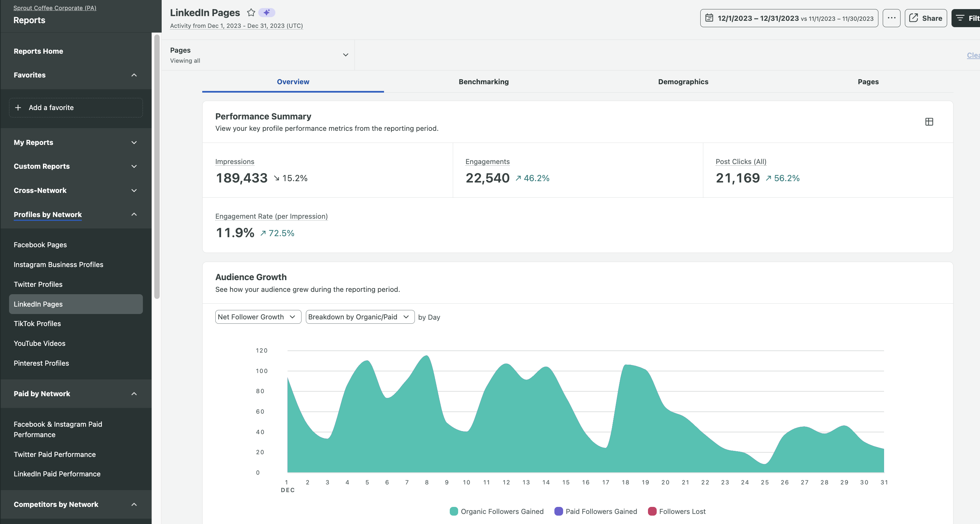This screenshot has width=980, height=524.
Task: Click the Impressions metric label
Action: pyautogui.click(x=235, y=161)
